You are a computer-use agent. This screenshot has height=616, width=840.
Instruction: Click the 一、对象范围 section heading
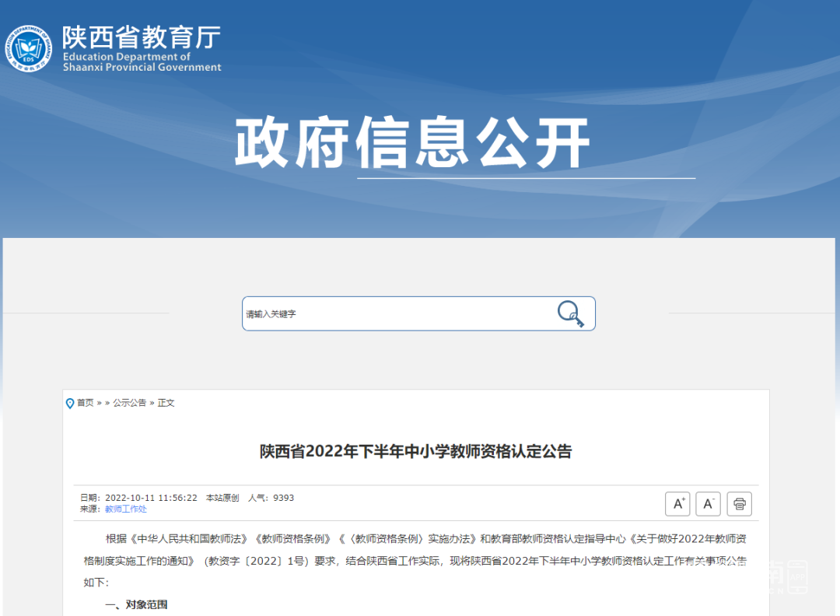pyautogui.click(x=136, y=604)
